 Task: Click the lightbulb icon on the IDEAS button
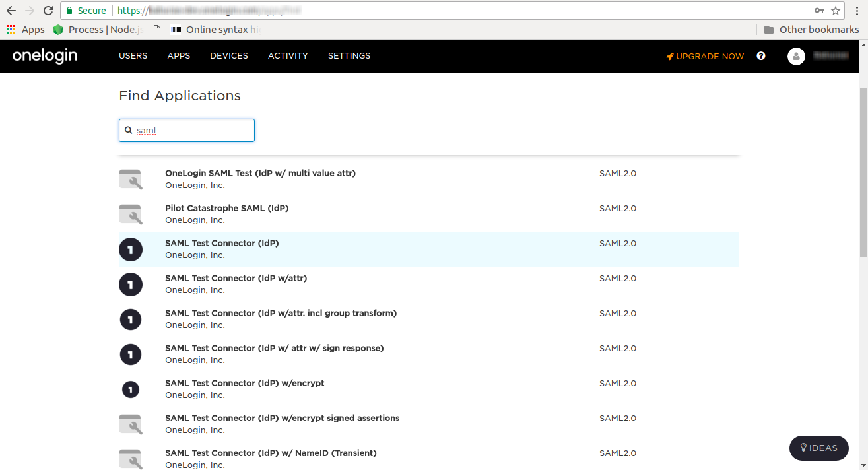pyautogui.click(x=802, y=448)
